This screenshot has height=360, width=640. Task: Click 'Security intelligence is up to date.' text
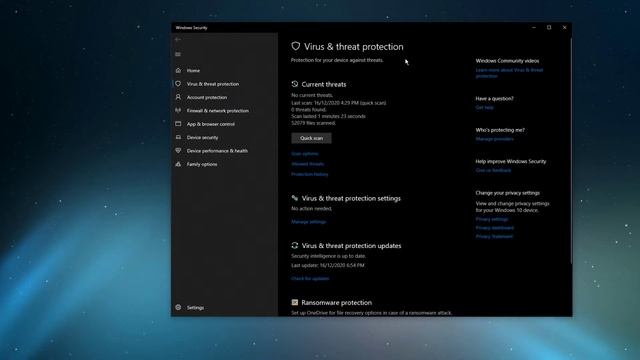click(x=329, y=256)
